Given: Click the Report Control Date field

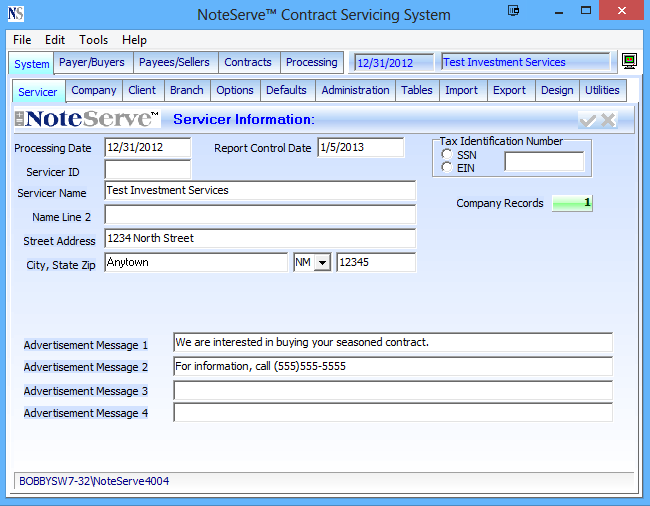Looking at the screenshot, I should point(360,148).
